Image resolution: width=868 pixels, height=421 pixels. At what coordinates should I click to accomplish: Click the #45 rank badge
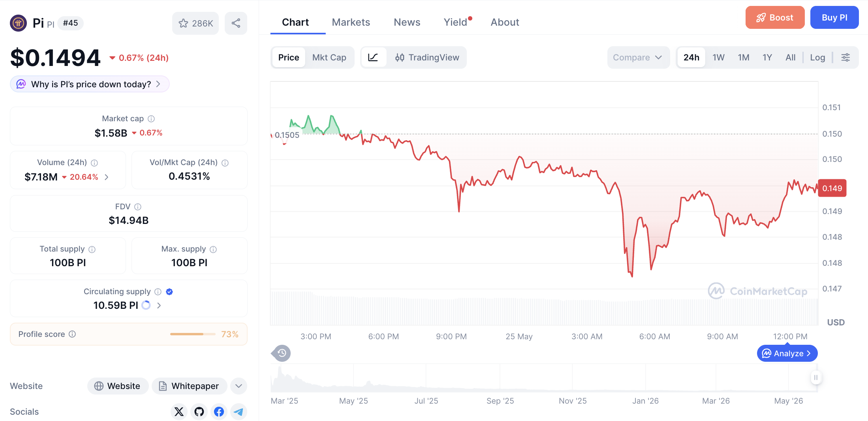[70, 23]
